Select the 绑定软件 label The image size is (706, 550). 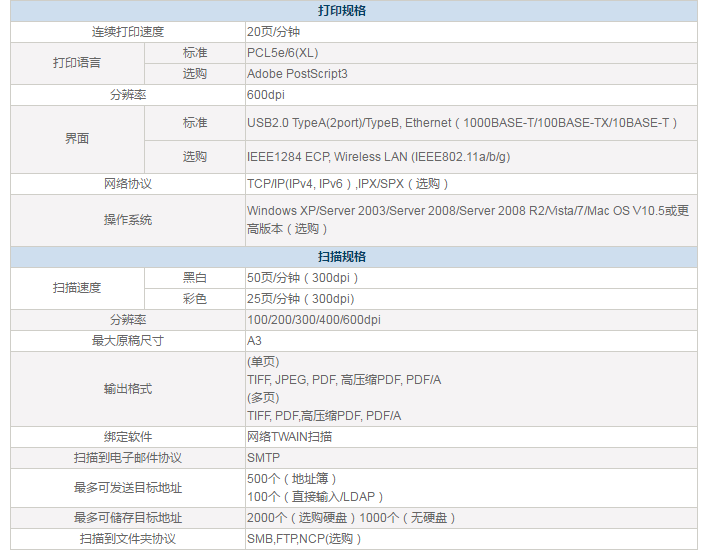128,437
